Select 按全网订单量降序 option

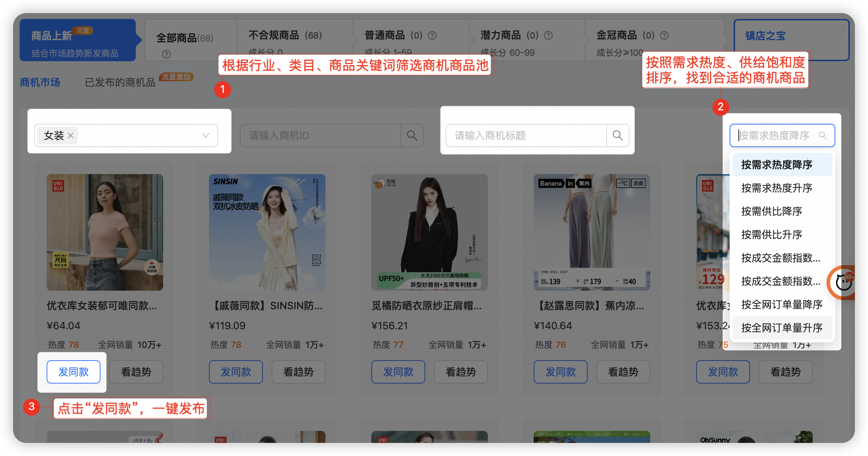pos(782,304)
